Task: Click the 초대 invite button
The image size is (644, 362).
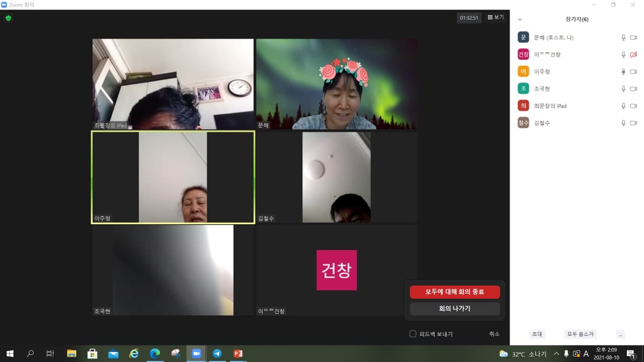Action: coord(537,334)
